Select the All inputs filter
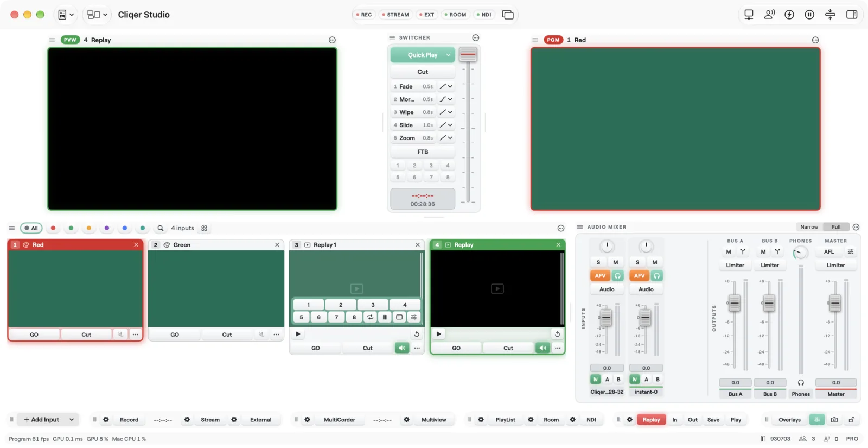The width and height of the screenshot is (868, 448). (x=31, y=228)
